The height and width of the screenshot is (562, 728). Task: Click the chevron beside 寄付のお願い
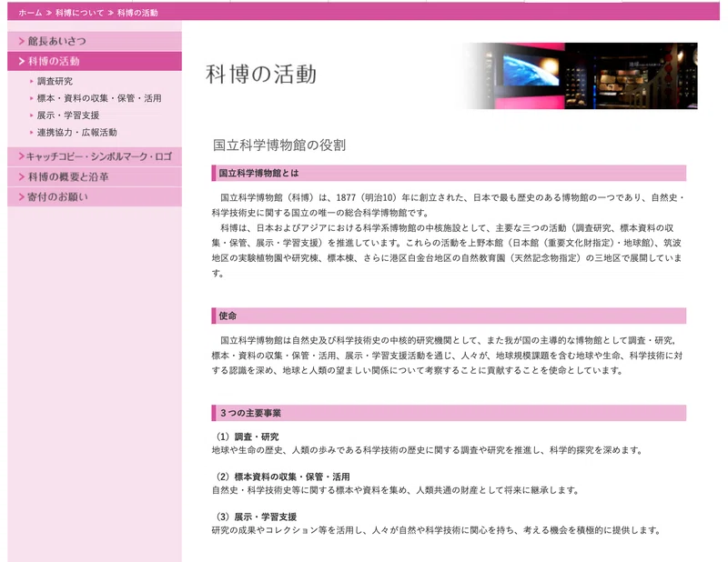[21, 196]
